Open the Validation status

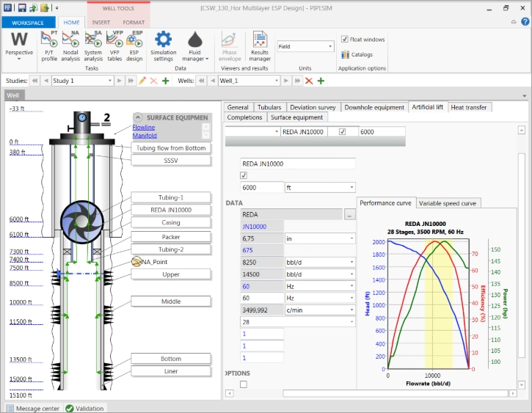point(85,409)
